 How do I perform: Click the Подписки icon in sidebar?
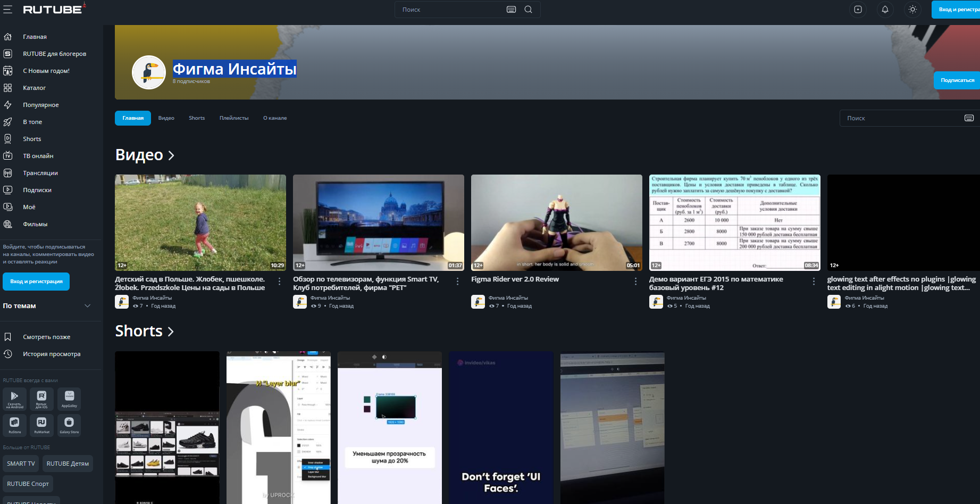point(7,190)
